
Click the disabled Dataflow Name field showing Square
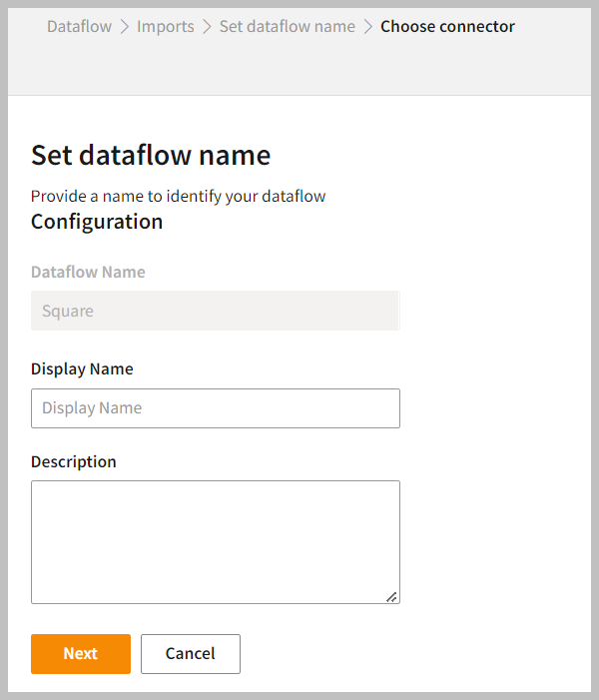coord(215,311)
